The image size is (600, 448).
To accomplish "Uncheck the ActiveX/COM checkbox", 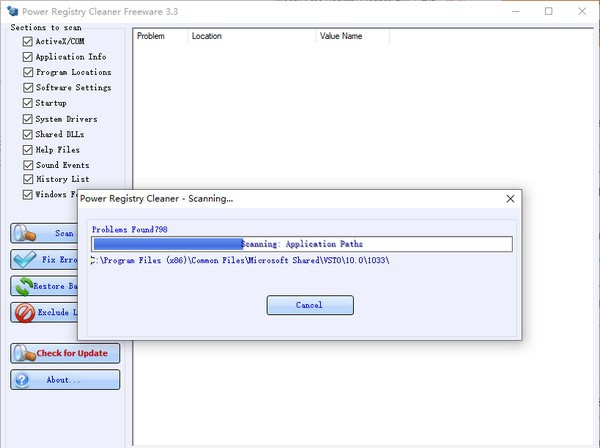I will (28, 41).
